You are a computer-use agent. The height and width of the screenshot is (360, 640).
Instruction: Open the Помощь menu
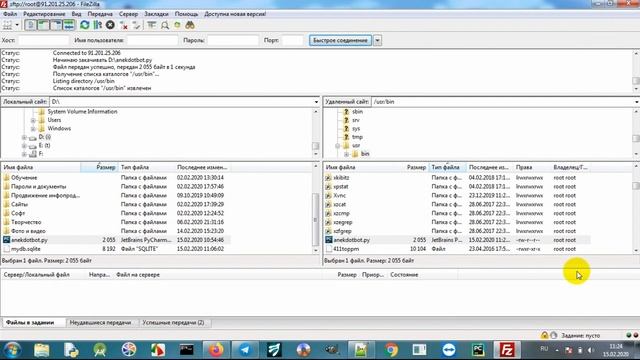click(186, 14)
